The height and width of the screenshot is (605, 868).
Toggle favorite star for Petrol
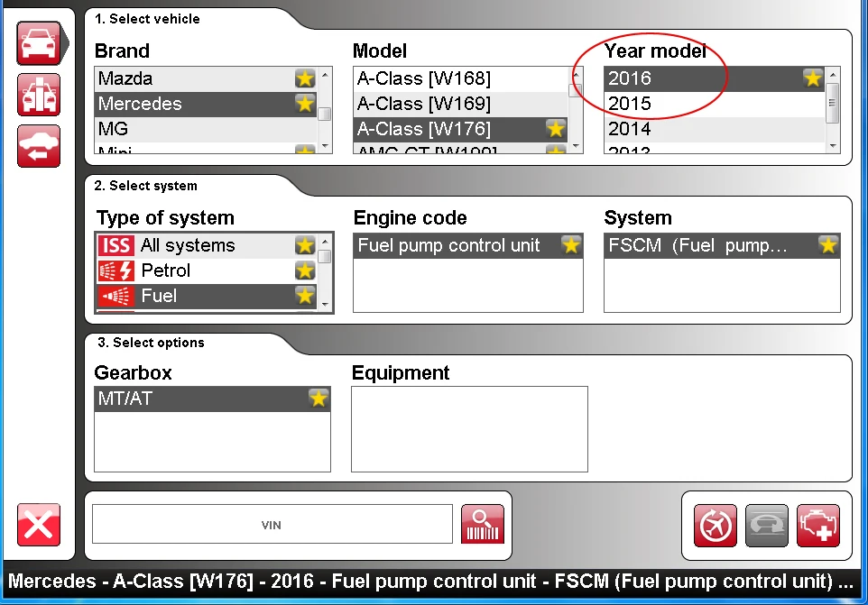(305, 270)
